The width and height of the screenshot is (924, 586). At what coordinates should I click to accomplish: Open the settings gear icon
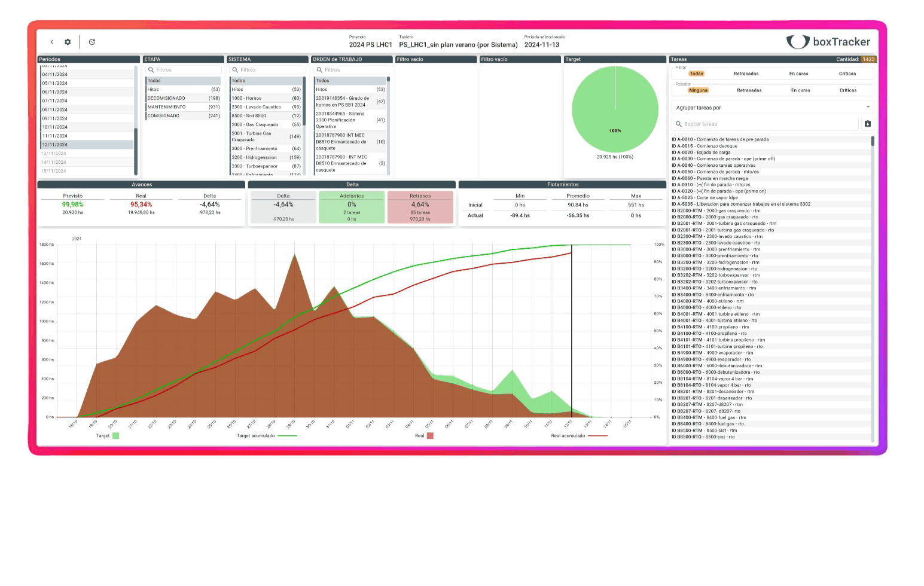pyautogui.click(x=68, y=42)
